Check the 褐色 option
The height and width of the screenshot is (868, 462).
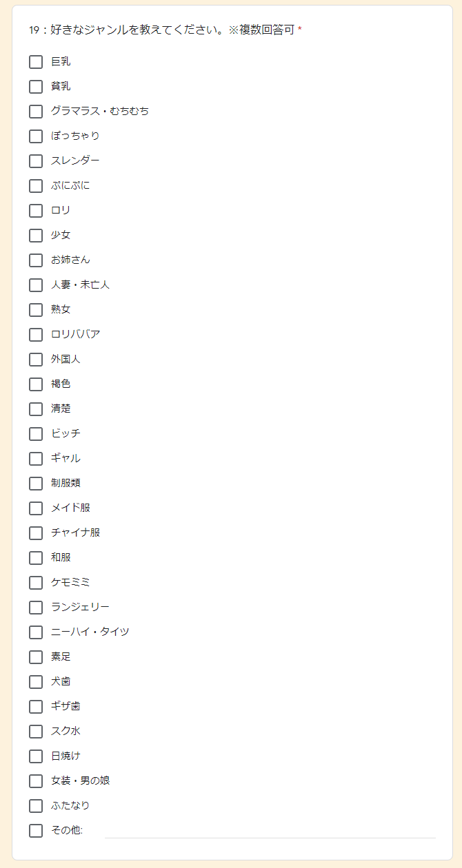click(x=36, y=384)
